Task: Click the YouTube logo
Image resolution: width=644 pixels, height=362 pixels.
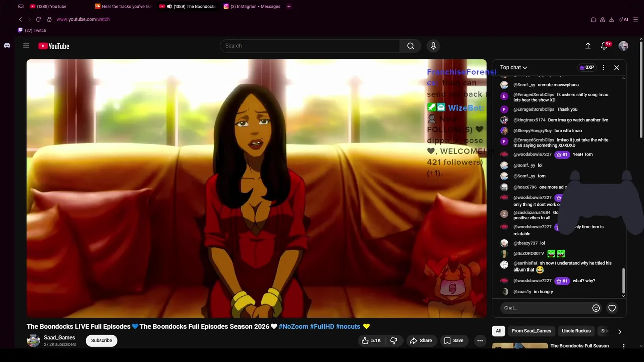Action: (54, 46)
